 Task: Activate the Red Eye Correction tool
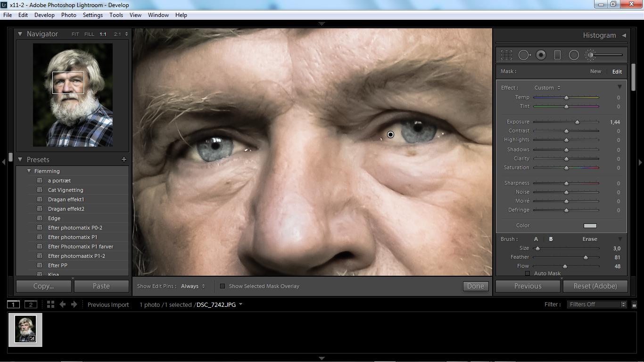pos(541,55)
